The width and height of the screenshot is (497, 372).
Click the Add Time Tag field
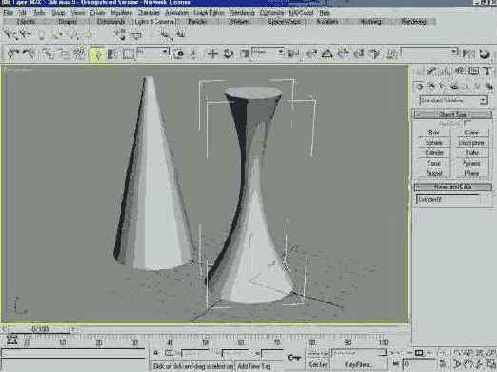pos(260,366)
